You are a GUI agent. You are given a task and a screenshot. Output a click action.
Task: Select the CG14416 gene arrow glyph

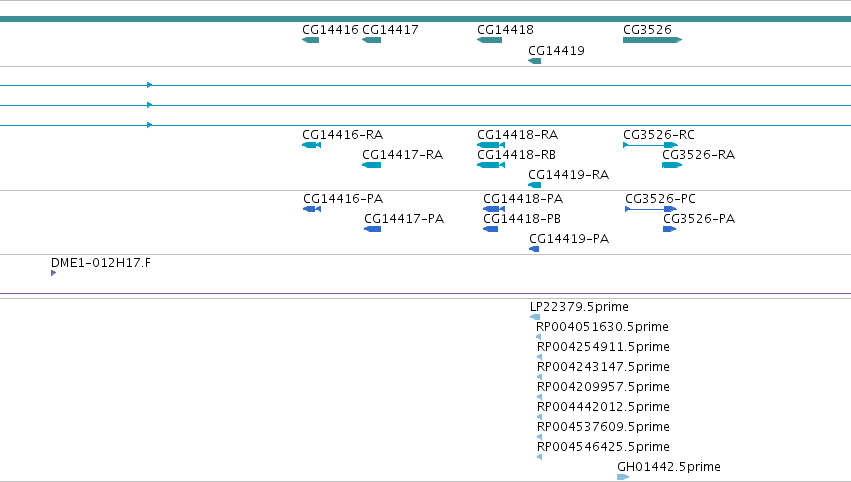click(x=310, y=40)
